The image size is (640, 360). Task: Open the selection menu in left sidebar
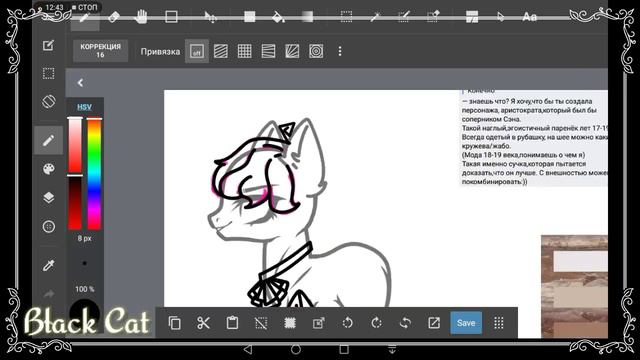point(49,73)
